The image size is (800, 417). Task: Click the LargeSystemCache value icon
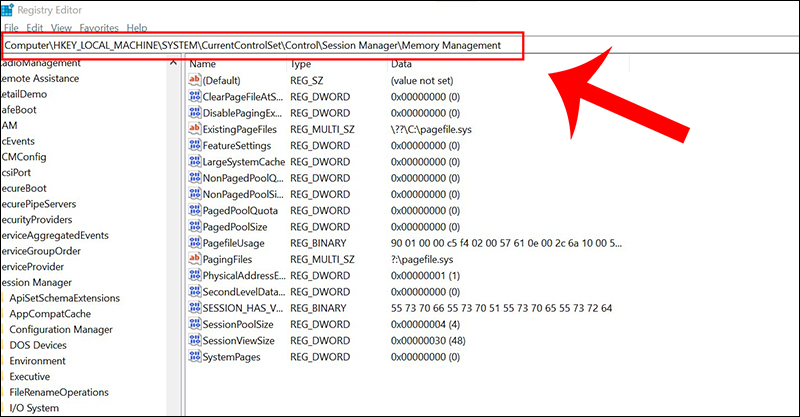pyautogui.click(x=194, y=161)
